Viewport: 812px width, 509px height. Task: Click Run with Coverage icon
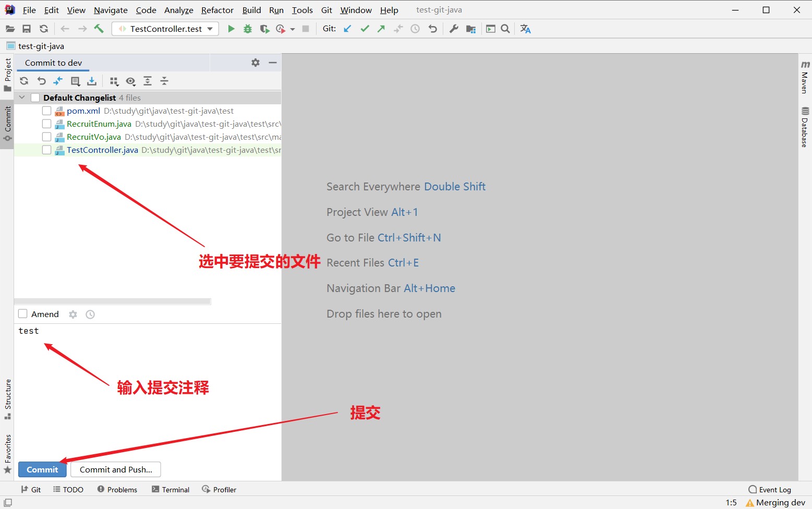coord(264,29)
